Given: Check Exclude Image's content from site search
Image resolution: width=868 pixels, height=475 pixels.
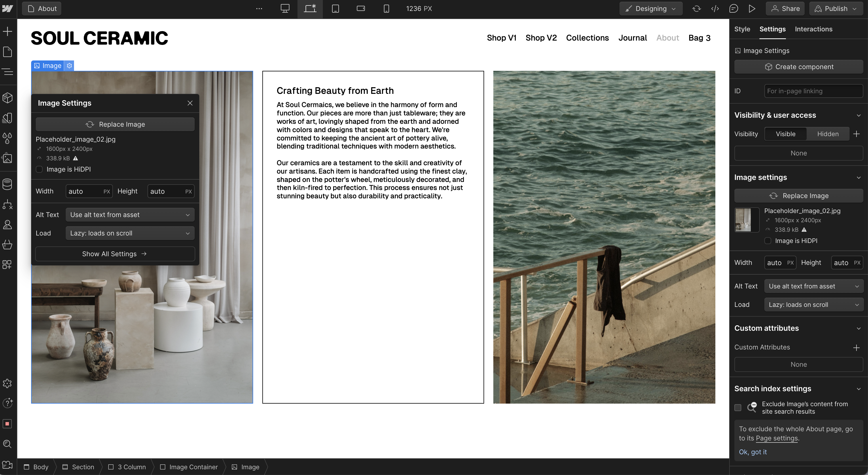Looking at the screenshot, I should point(738,408).
